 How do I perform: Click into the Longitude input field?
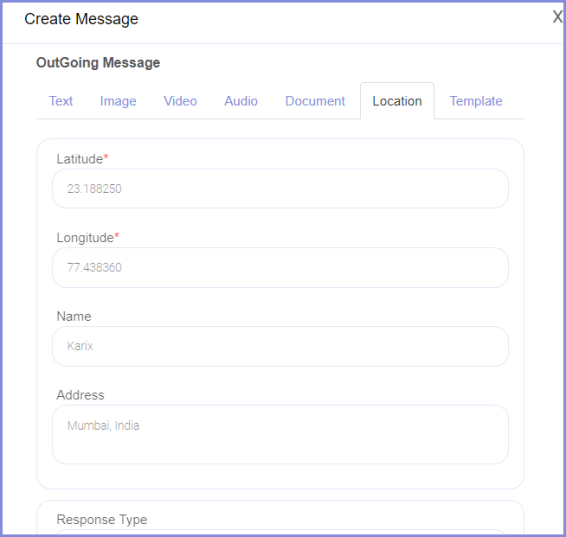[280, 267]
